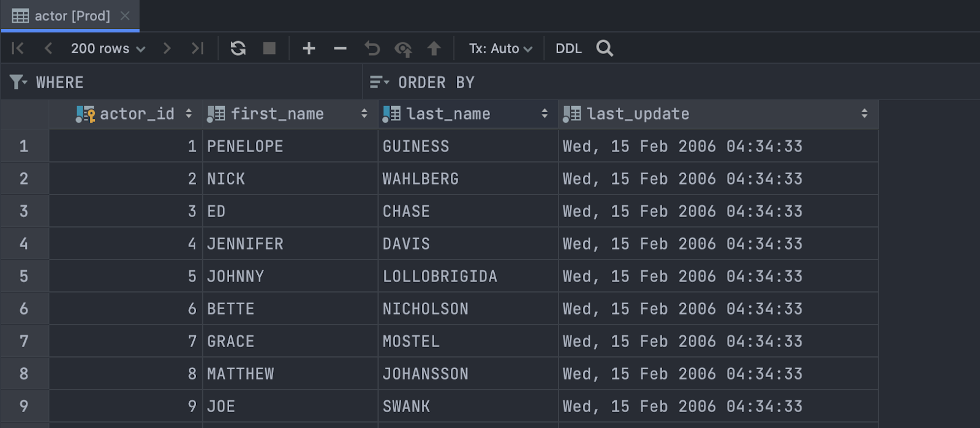Delete selected row with minus icon
This screenshot has width=980, height=428.
[x=341, y=48]
